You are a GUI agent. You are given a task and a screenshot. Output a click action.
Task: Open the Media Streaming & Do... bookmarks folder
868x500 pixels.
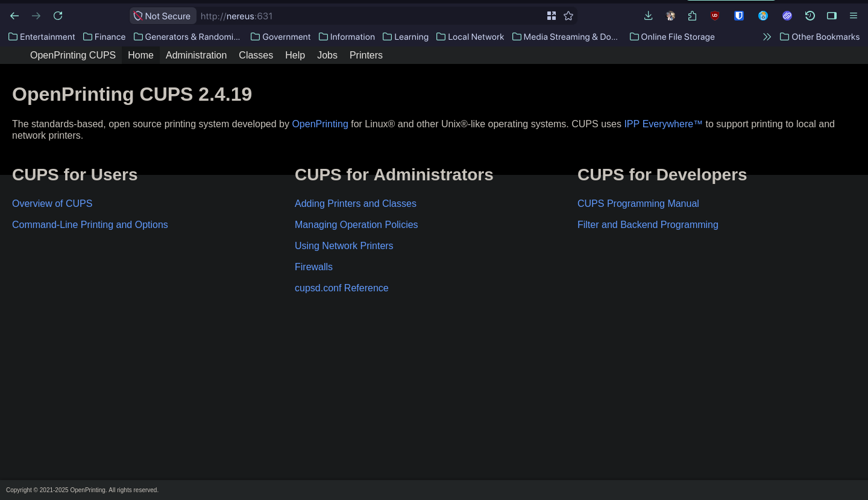tap(565, 37)
